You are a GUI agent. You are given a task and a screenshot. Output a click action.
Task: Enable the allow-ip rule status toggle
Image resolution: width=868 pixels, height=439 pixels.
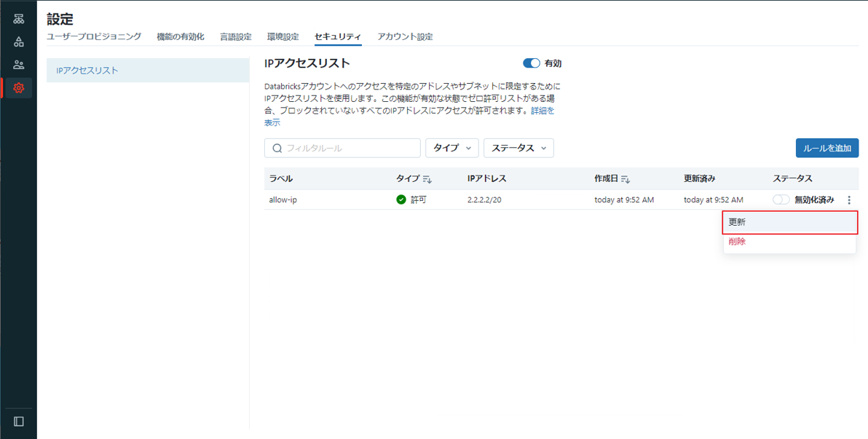(x=781, y=200)
